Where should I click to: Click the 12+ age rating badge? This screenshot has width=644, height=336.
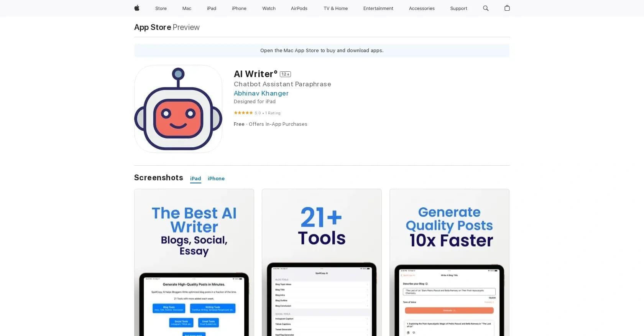tap(285, 74)
